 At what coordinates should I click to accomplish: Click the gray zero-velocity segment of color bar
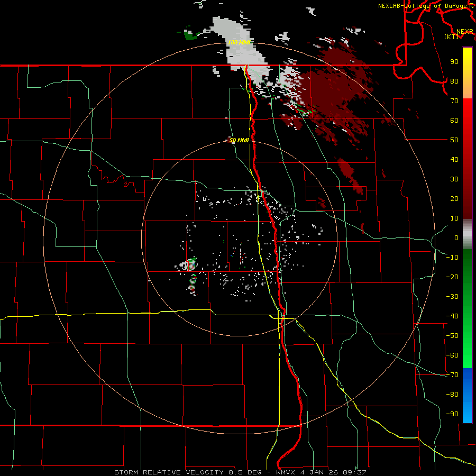pos(467,234)
